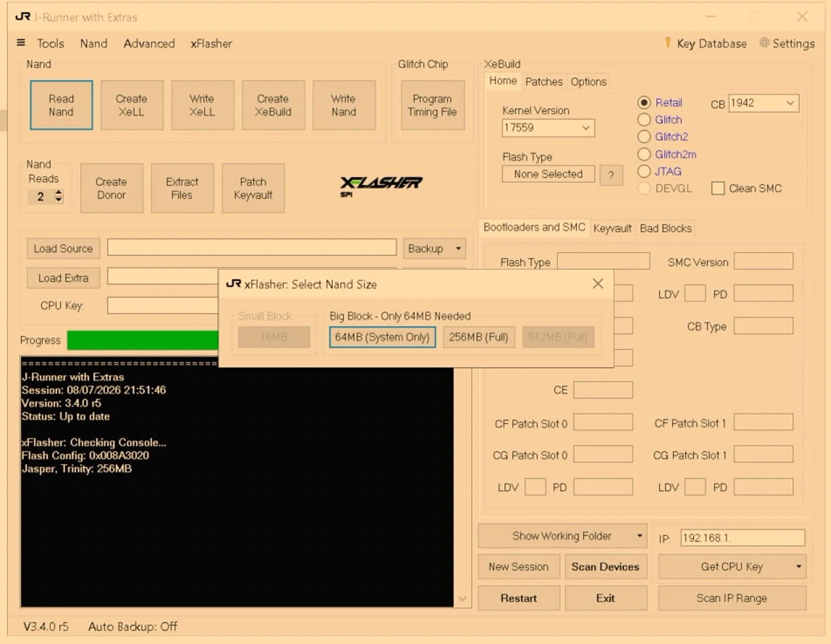Open the Nand menu
This screenshot has width=831, height=644.
click(x=93, y=43)
